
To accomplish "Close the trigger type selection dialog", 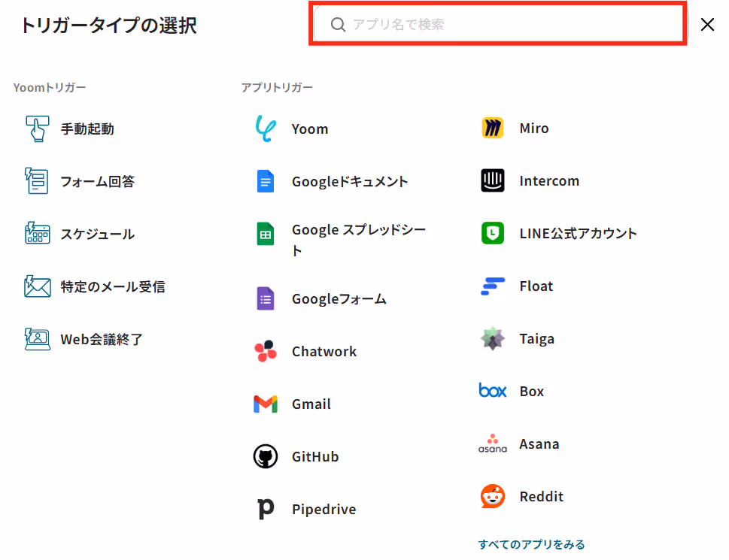I will 707,25.
